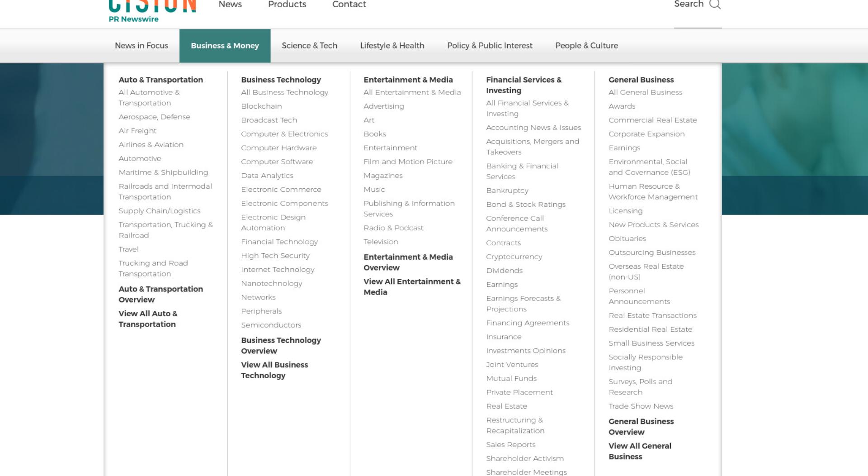Open the Licensing category
The width and height of the screenshot is (868, 476).
(x=625, y=211)
